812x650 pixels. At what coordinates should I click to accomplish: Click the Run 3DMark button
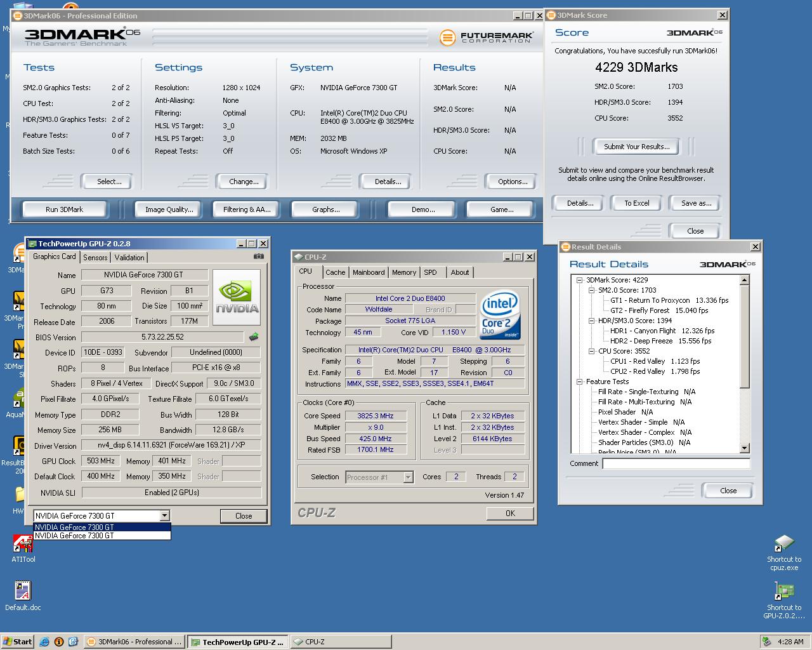point(65,209)
